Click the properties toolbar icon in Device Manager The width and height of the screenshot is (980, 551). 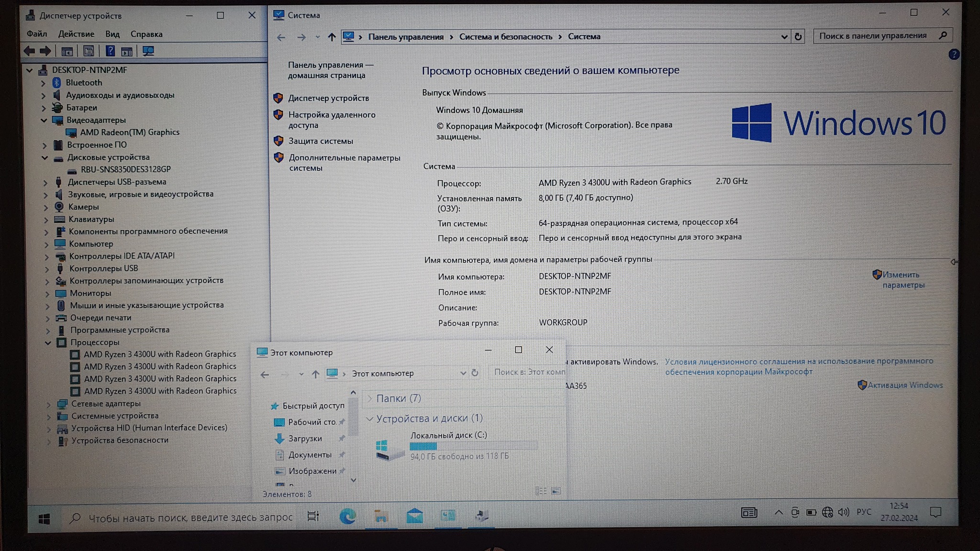pos(89,51)
